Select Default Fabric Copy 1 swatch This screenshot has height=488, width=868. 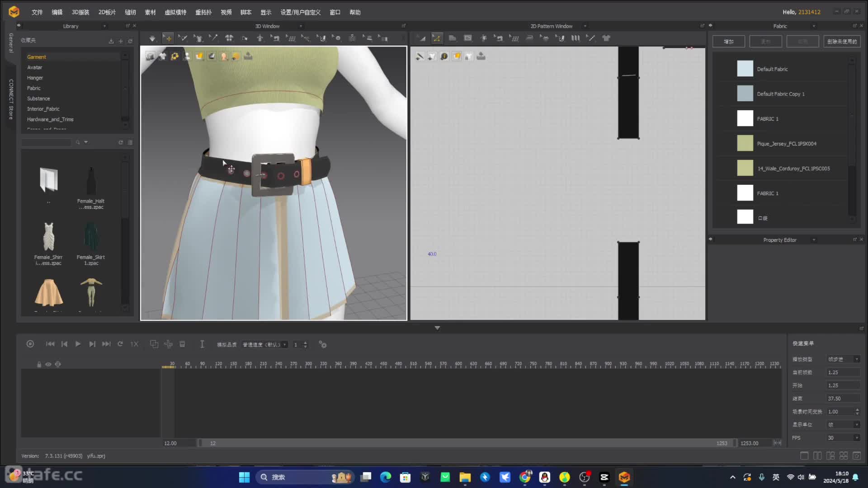745,94
